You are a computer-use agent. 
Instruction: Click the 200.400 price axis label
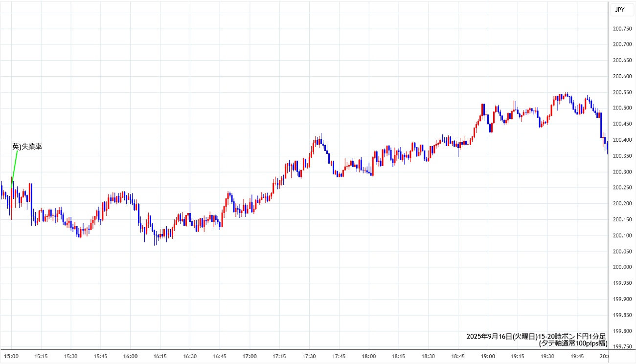pos(622,140)
